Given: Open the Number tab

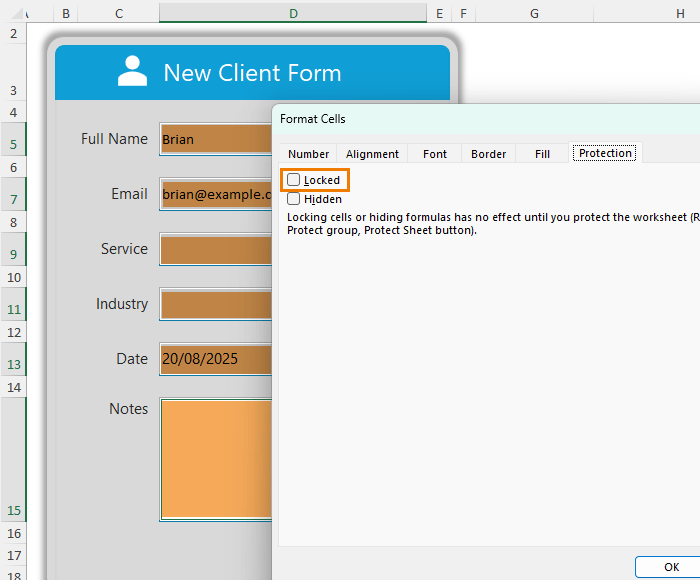Looking at the screenshot, I should click(x=308, y=154).
